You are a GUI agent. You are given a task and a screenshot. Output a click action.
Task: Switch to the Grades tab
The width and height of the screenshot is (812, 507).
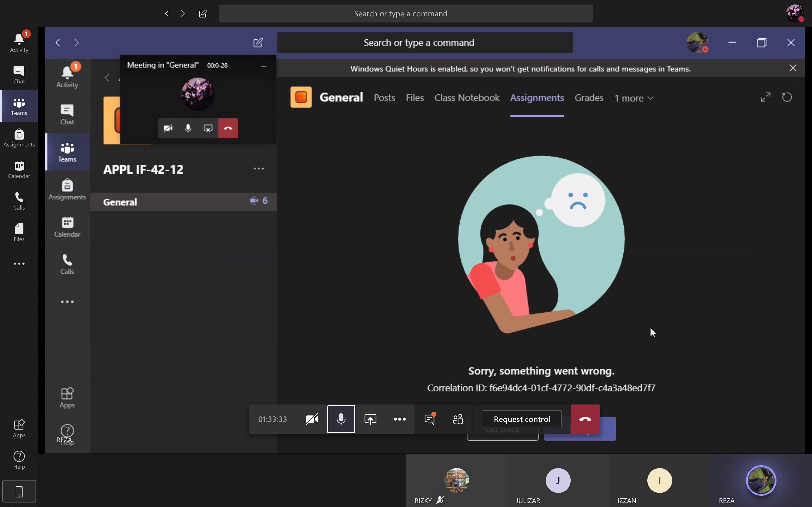point(589,97)
